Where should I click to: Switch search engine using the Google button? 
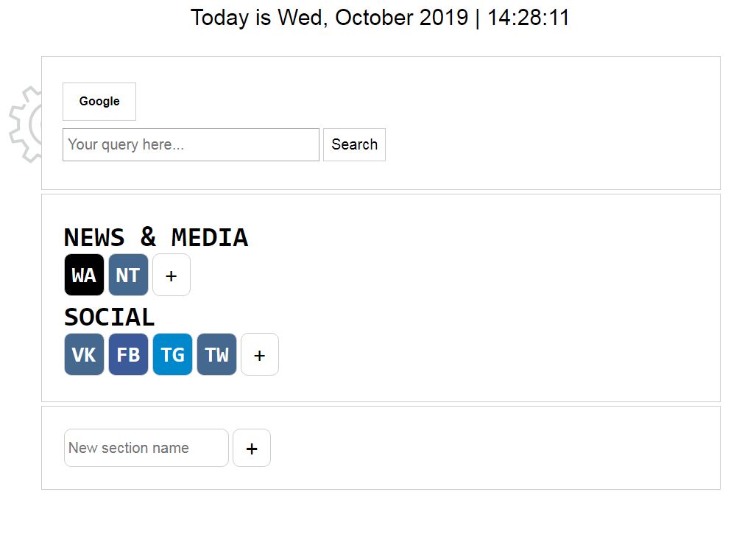point(99,102)
